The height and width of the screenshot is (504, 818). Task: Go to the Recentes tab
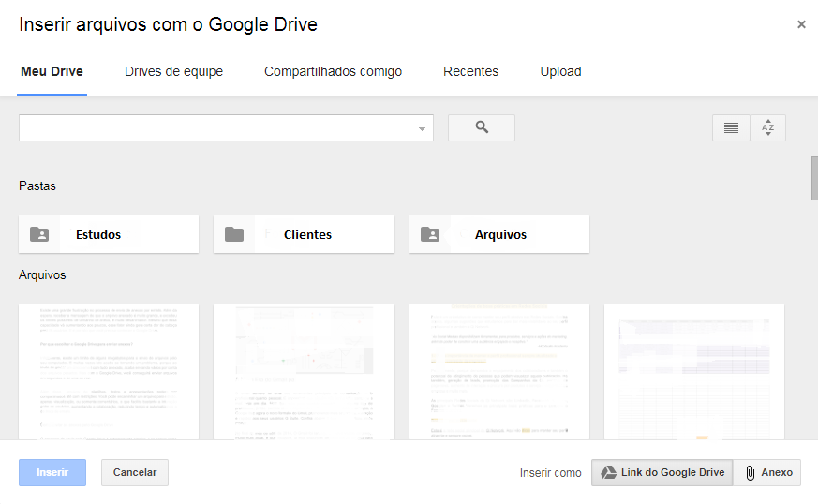click(x=471, y=71)
